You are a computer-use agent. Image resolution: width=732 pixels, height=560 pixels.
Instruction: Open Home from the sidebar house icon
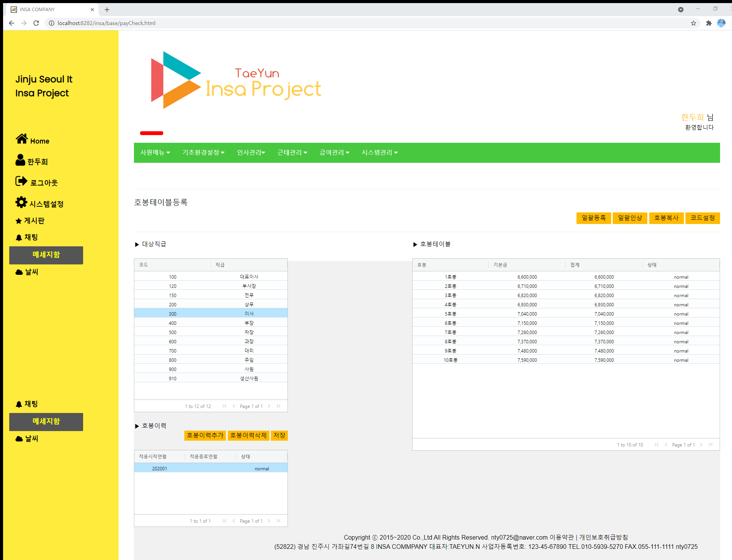22,139
